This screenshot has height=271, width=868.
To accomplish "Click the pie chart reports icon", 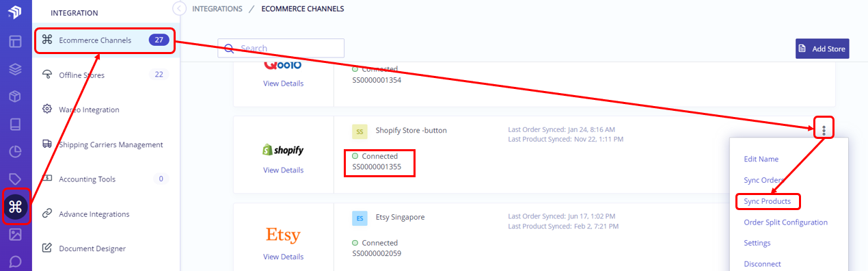I will [x=15, y=152].
